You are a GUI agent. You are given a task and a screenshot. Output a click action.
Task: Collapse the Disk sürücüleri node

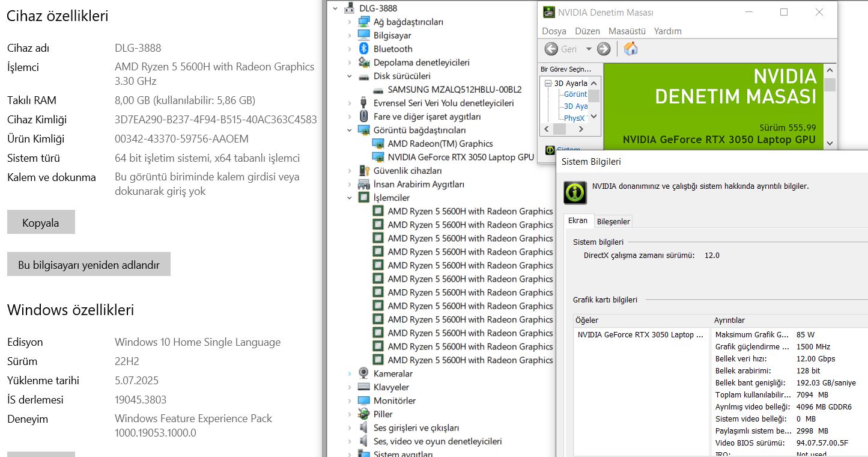349,76
